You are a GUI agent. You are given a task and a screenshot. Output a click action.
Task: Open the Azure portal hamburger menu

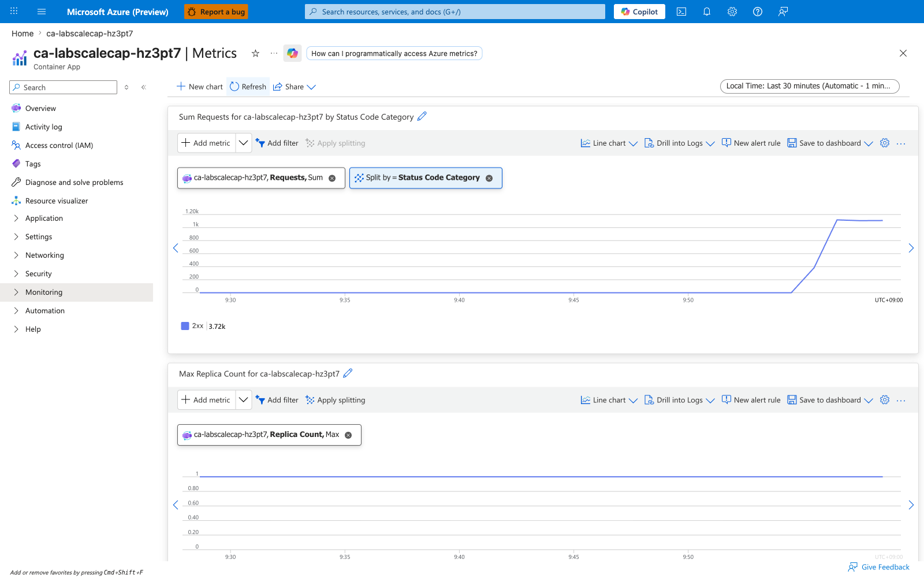42,12
